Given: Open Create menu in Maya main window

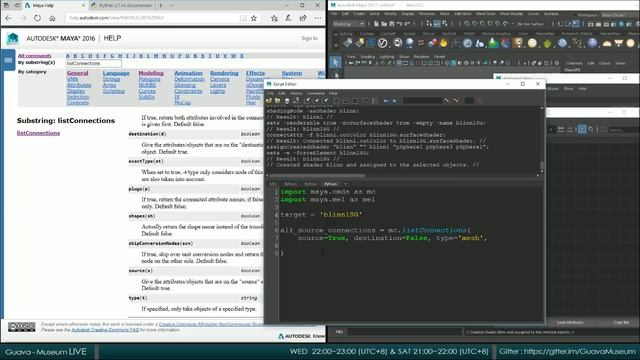Looking at the screenshot, I should click(359, 13).
